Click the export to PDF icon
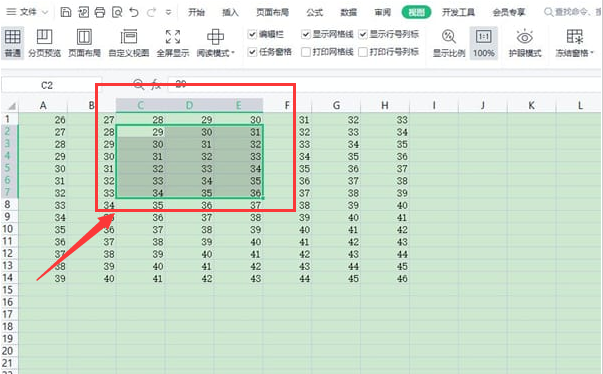 (83, 12)
